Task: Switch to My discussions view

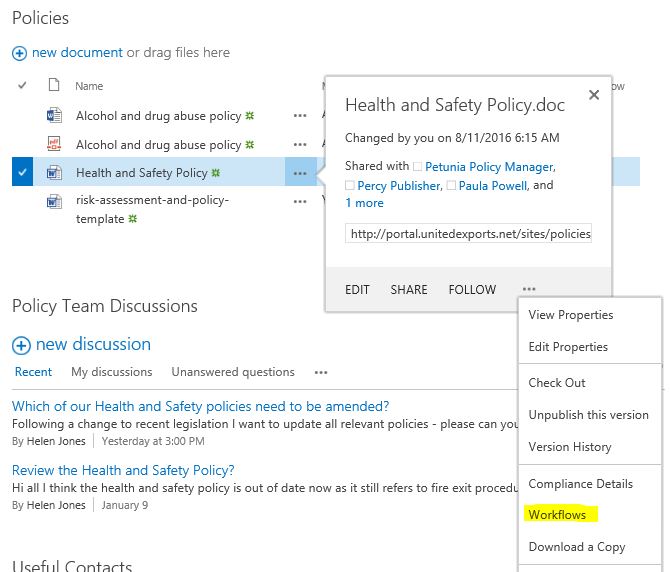Action: pyautogui.click(x=111, y=372)
